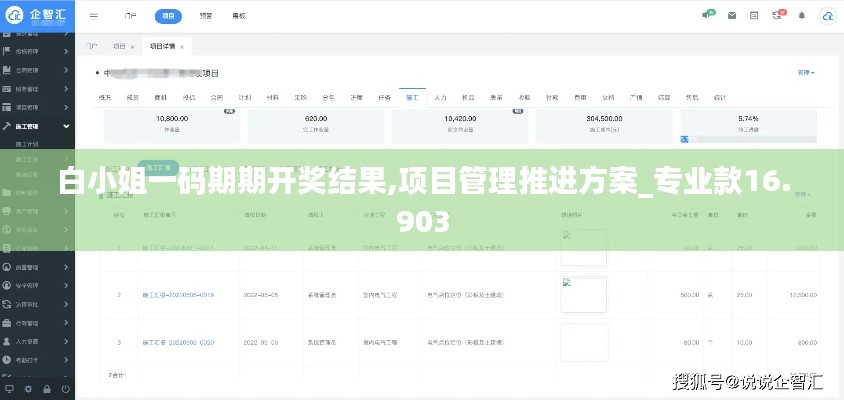Expand the 安全管理 sidebar chevron
The height and width of the screenshot is (400, 844).
click(66, 285)
